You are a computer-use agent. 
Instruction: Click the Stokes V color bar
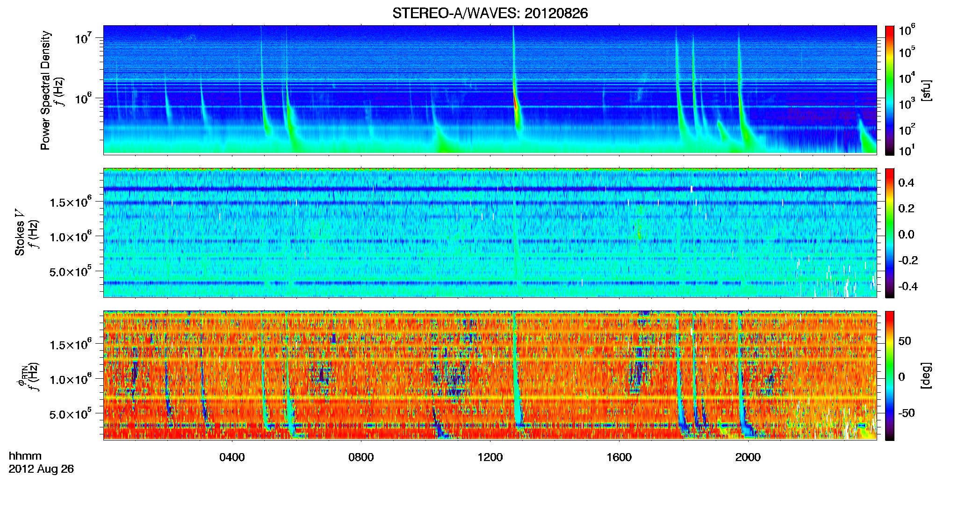point(890,233)
